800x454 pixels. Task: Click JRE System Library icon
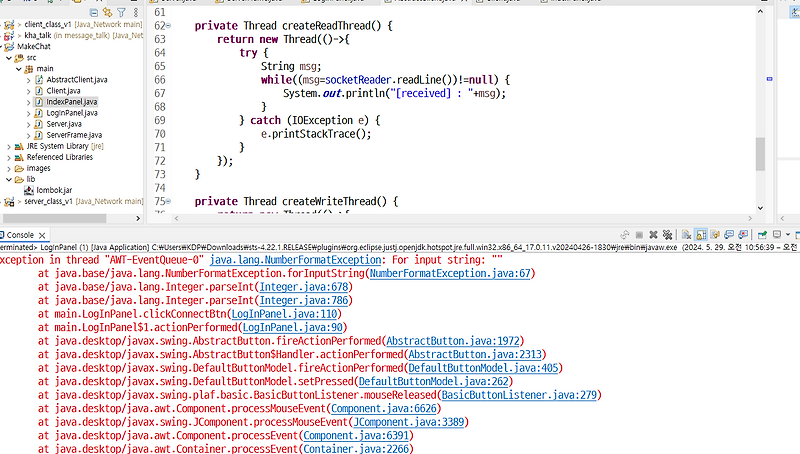tap(19, 146)
